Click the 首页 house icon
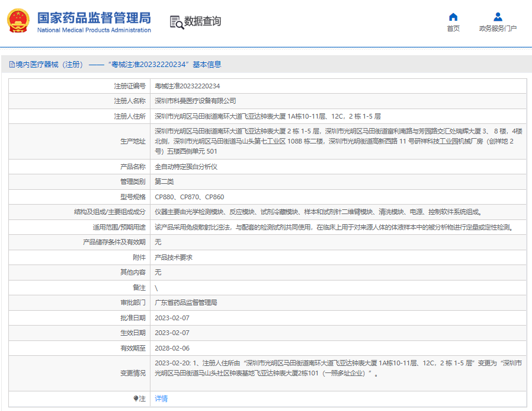 point(453,17)
